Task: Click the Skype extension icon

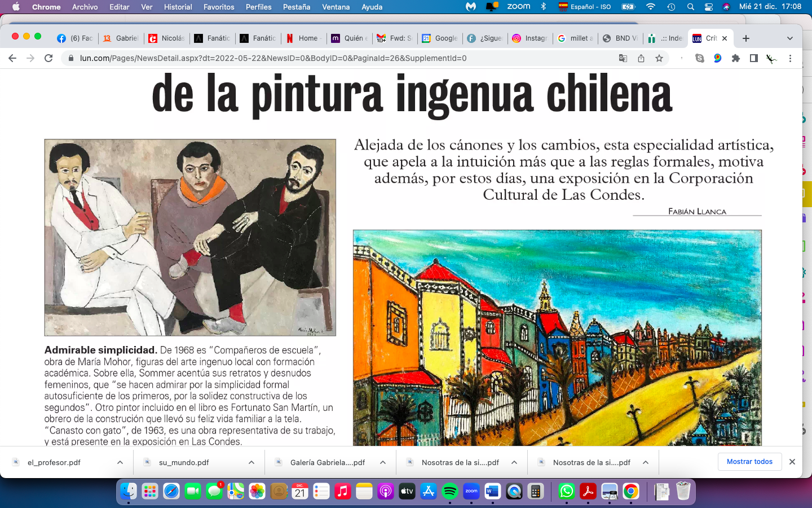Action: (700, 58)
